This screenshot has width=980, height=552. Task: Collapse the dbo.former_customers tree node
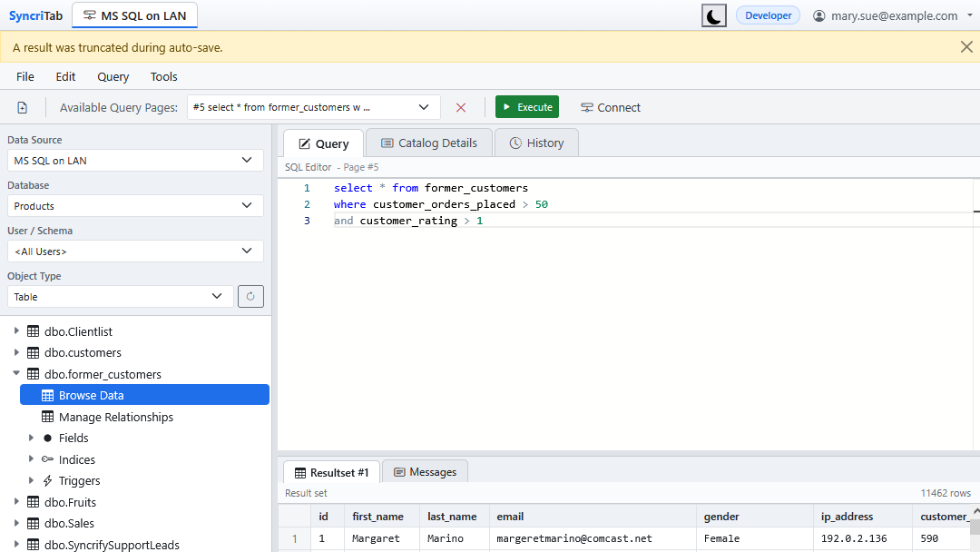(x=16, y=373)
